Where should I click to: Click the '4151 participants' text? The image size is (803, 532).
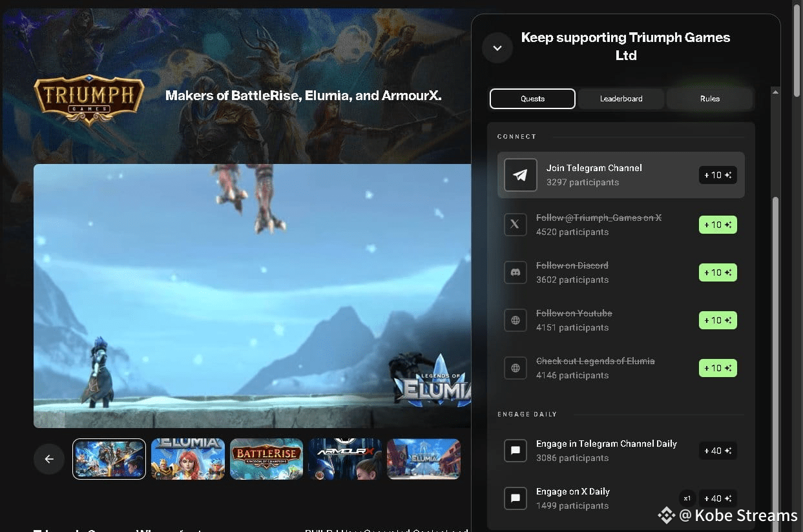pyautogui.click(x=572, y=327)
